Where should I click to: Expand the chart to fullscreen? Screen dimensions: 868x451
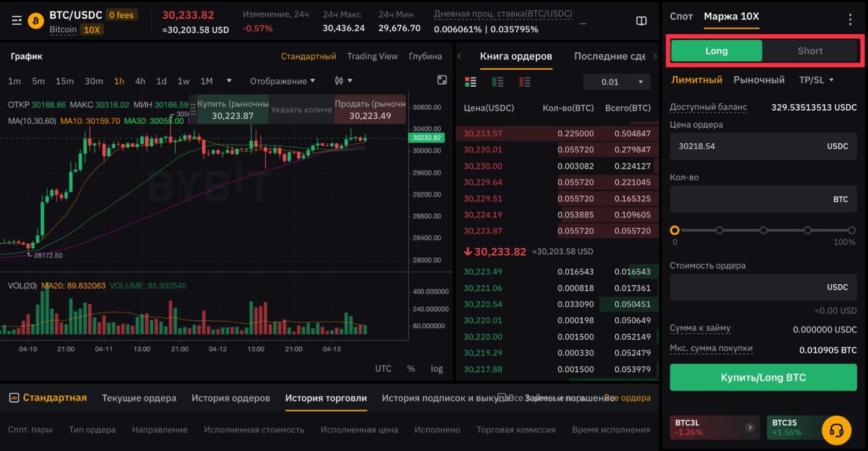442,80
